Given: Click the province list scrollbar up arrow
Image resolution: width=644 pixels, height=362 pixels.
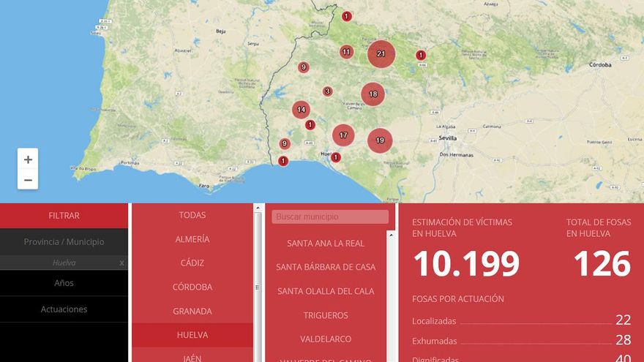Looking at the screenshot, I should tap(258, 208).
